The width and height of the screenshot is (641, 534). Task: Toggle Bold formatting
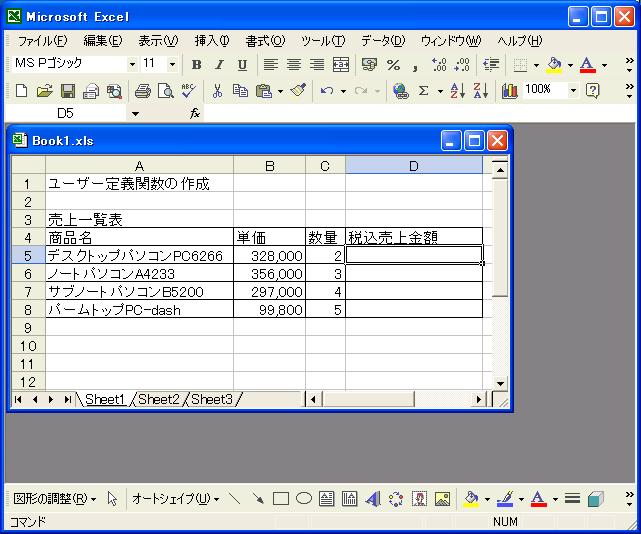click(197, 65)
